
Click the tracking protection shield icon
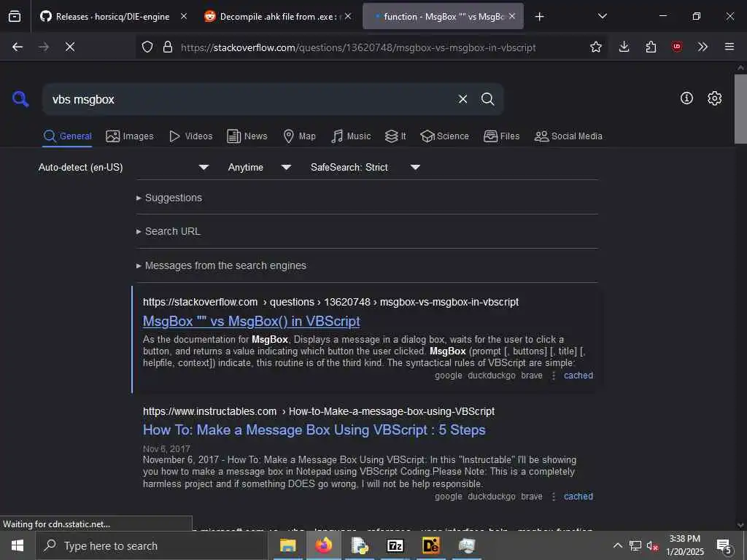pos(147,47)
